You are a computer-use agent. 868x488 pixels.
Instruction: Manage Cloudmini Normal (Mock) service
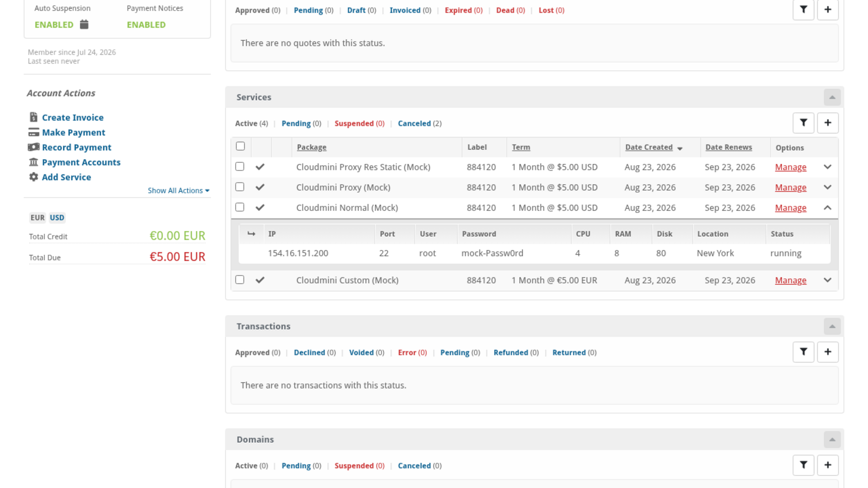pyautogui.click(x=790, y=208)
